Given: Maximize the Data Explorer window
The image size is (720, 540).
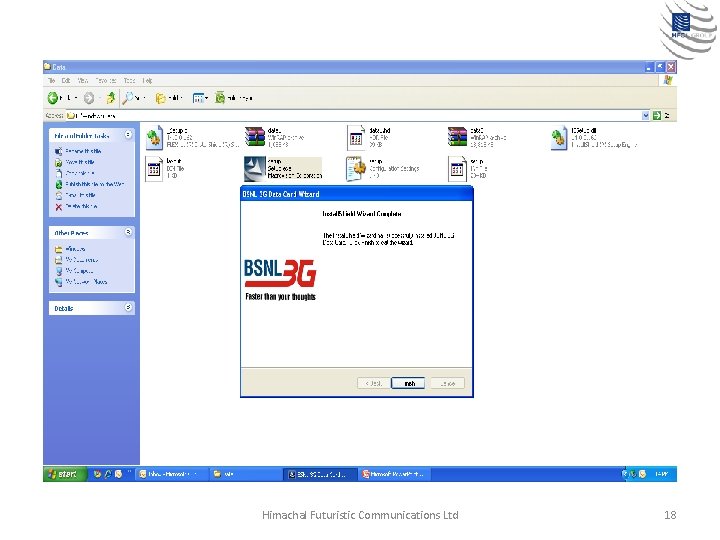Looking at the screenshot, I should (x=660, y=68).
